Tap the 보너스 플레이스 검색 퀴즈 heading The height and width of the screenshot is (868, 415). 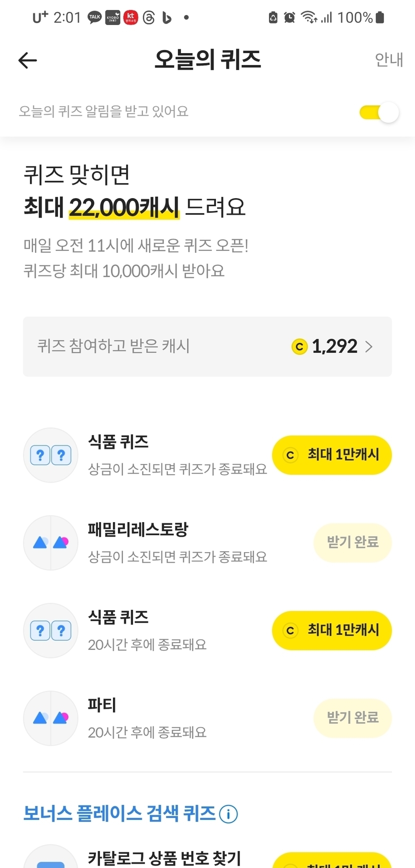[119, 813]
